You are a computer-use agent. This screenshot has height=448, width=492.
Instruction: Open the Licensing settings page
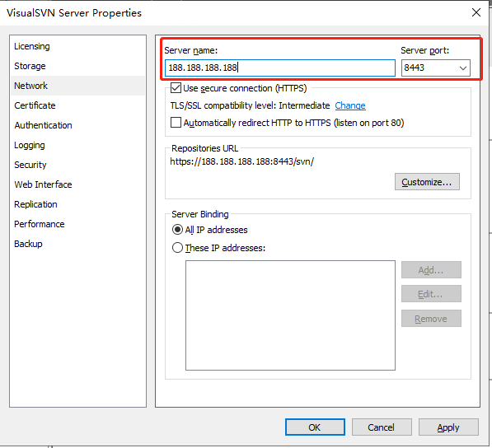click(31, 46)
